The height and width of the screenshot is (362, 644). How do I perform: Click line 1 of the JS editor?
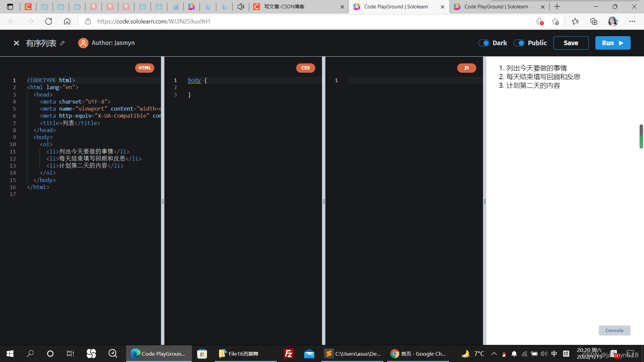click(x=415, y=80)
